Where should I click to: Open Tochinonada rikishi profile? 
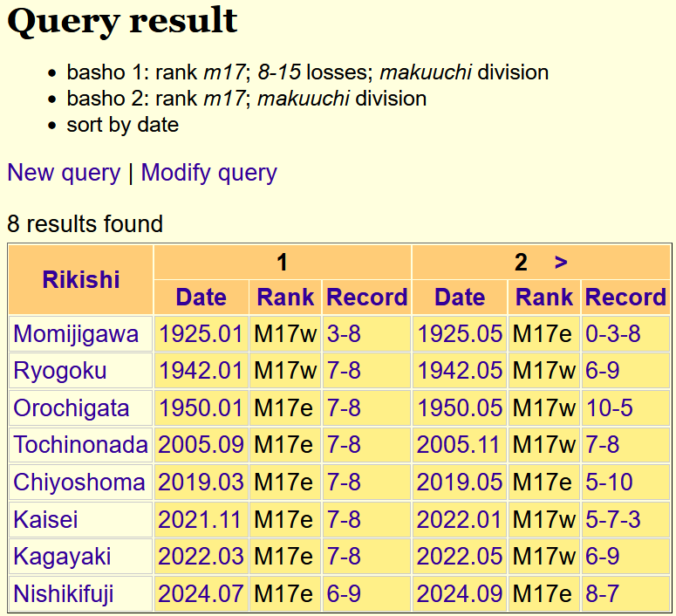click(x=80, y=445)
